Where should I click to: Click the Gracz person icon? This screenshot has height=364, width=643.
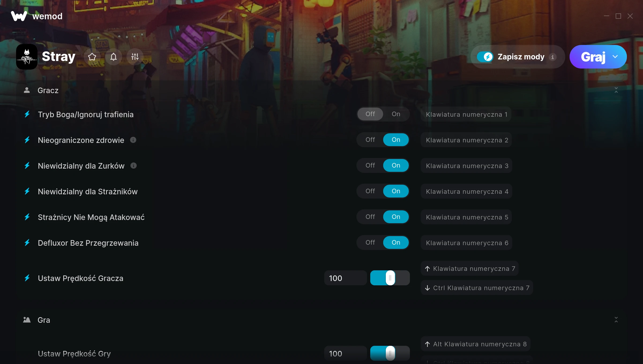coord(27,90)
